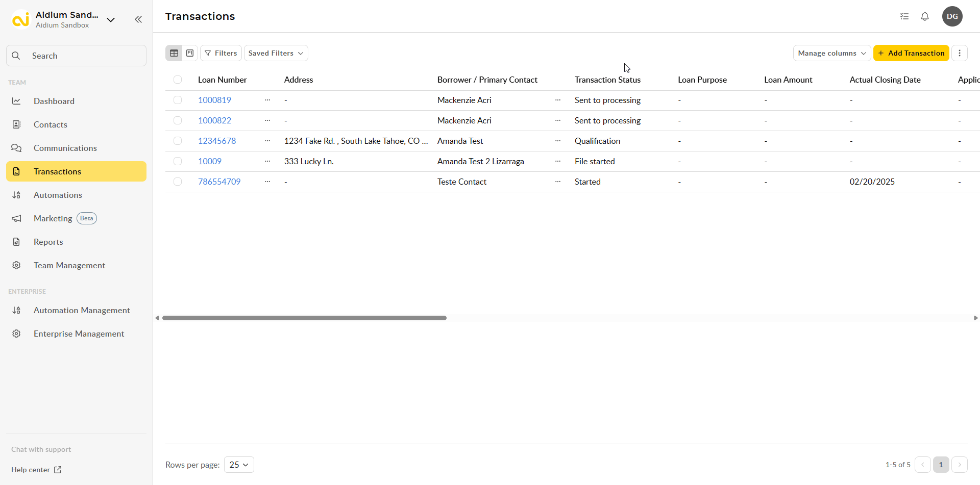Select checkbox for loan 786554709
The width and height of the screenshot is (980, 485).
tap(178, 182)
